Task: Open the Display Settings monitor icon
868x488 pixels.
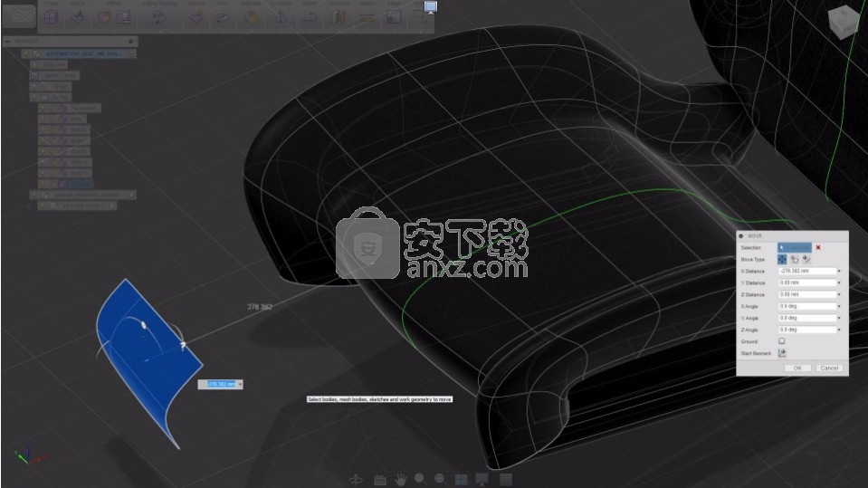Action: pos(482,479)
